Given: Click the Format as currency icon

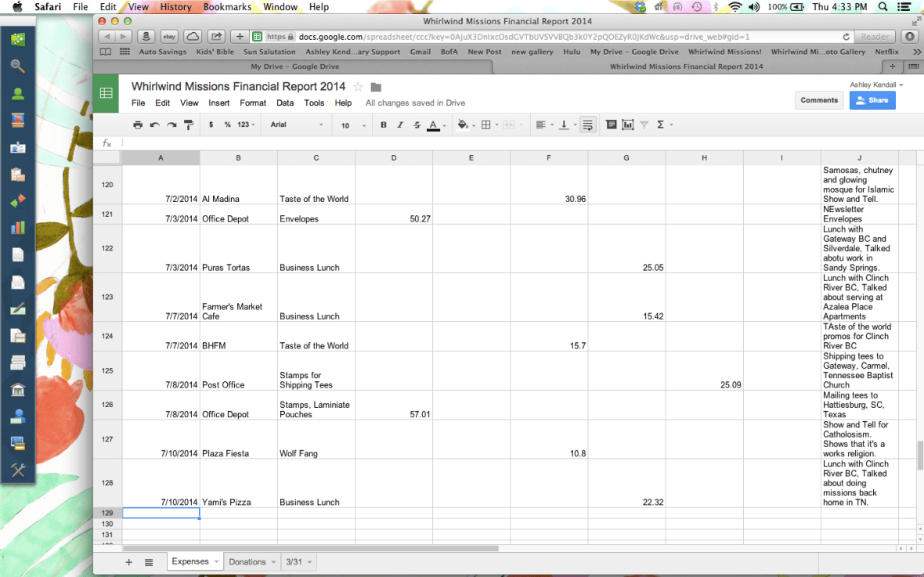Looking at the screenshot, I should click(209, 124).
